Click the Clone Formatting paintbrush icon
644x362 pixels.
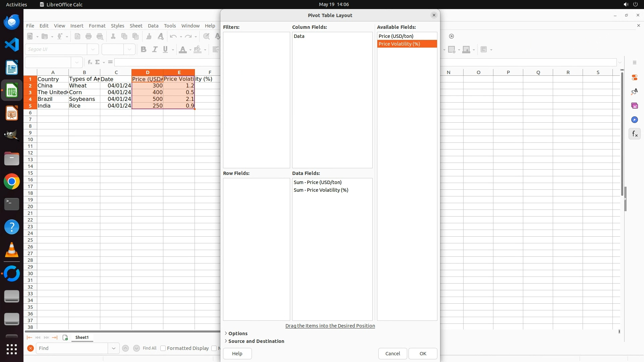[149, 36]
